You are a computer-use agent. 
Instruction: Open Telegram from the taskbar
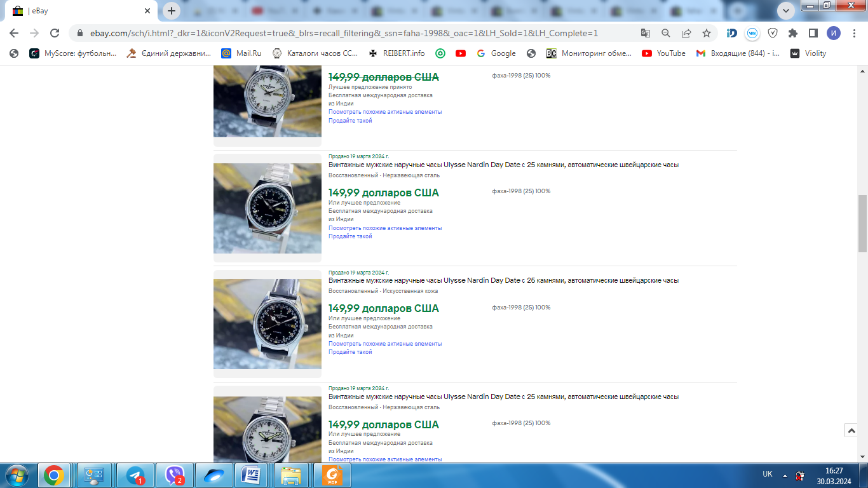coord(135,475)
